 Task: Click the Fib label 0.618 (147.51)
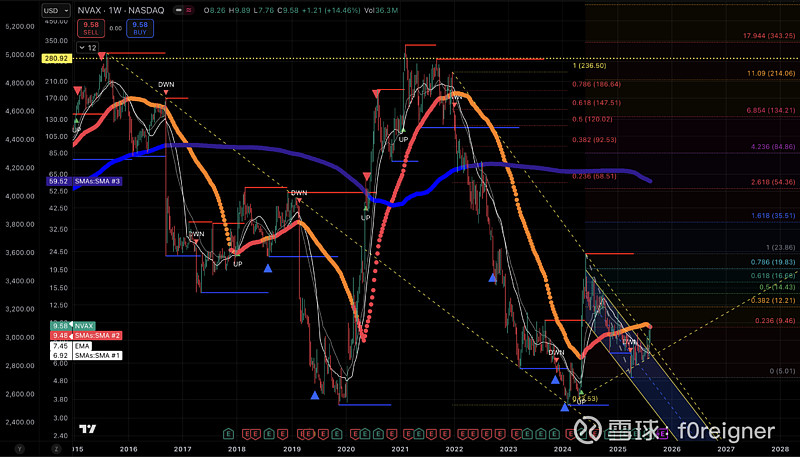pyautogui.click(x=596, y=103)
